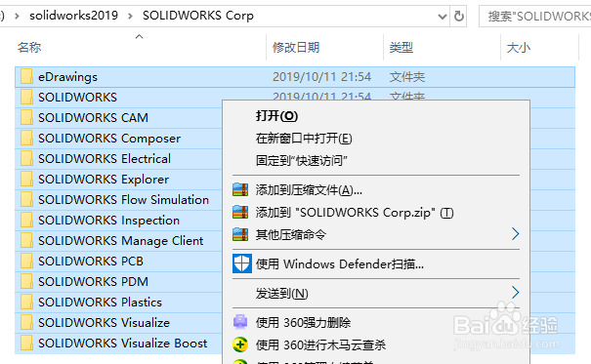This screenshot has height=364, width=591.
Task: Expand the breadcrumb chevron before solidworks2019
Action: pos(17,16)
